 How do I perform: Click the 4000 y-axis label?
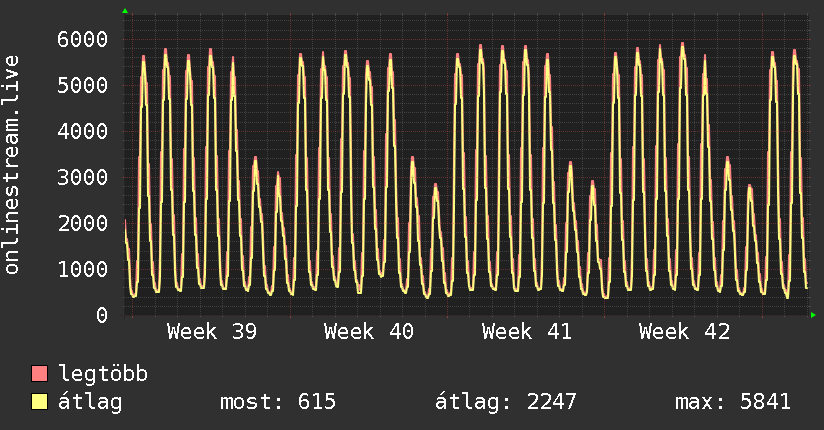pyautogui.click(x=83, y=131)
